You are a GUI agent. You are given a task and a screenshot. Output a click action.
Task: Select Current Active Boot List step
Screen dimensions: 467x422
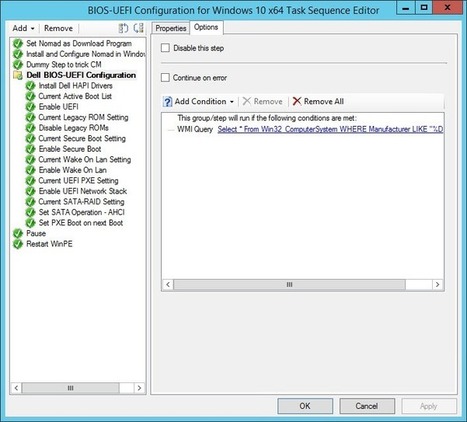75,96
